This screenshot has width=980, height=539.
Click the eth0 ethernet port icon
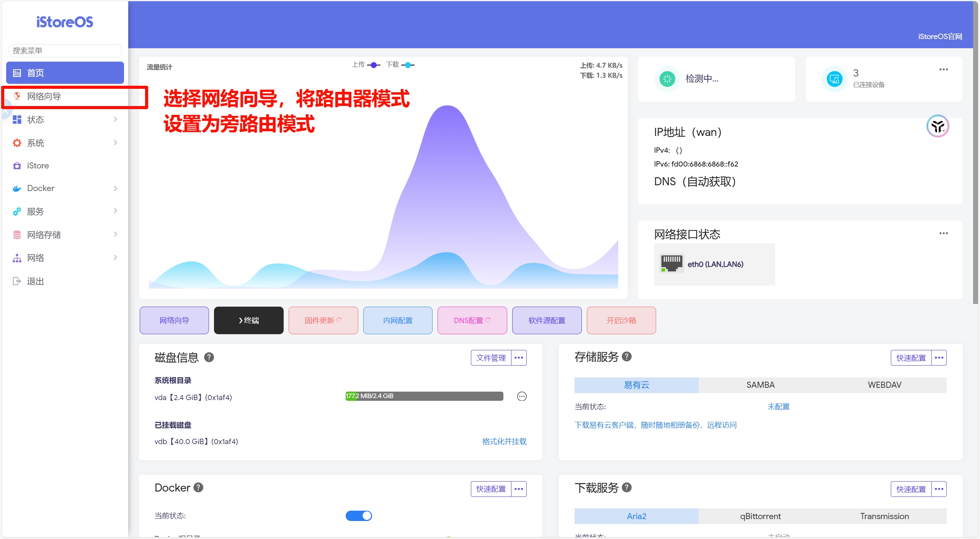[x=671, y=264]
